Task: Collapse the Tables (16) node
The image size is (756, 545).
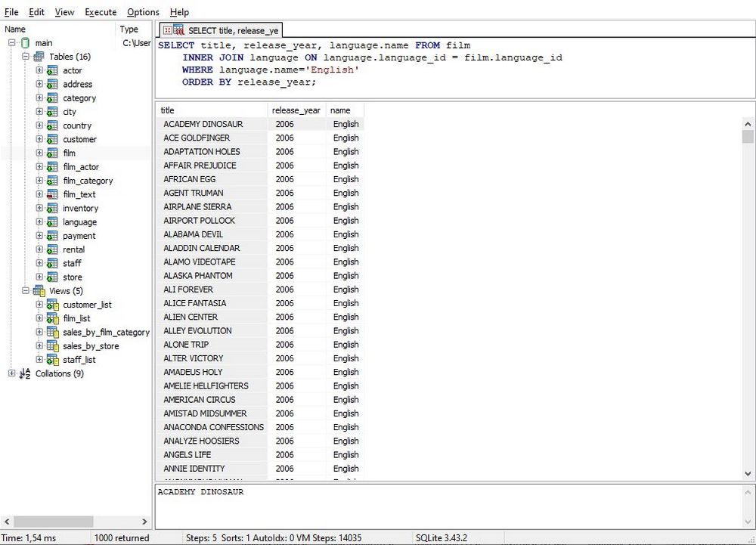Action: 26,57
